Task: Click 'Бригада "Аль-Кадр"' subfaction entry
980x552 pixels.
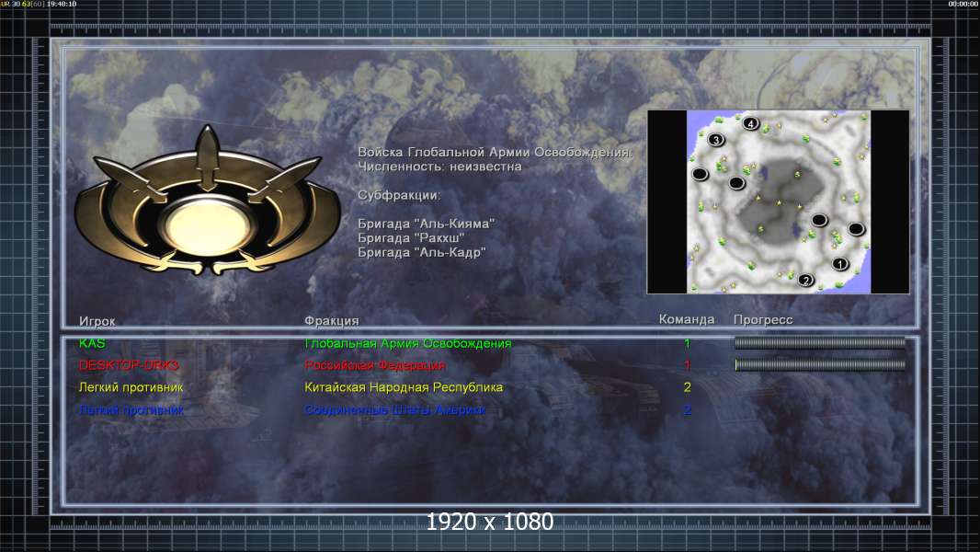Action: click(422, 253)
